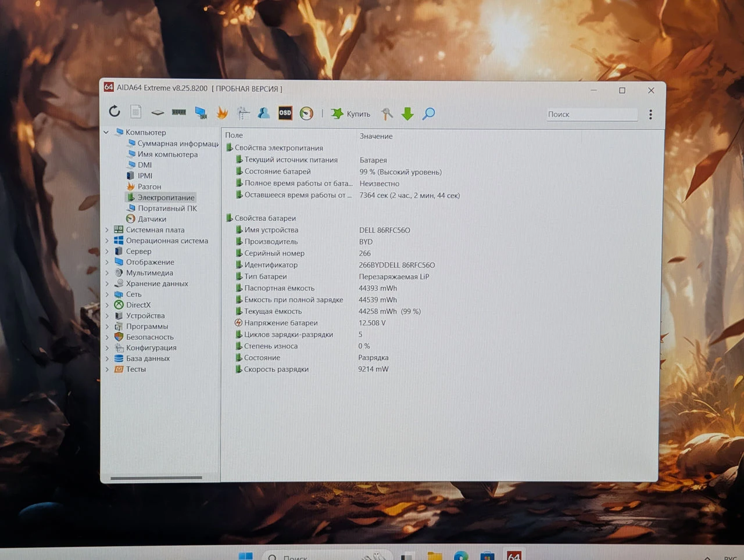Expand the Операционная система node
The image size is (744, 560).
pyautogui.click(x=107, y=240)
